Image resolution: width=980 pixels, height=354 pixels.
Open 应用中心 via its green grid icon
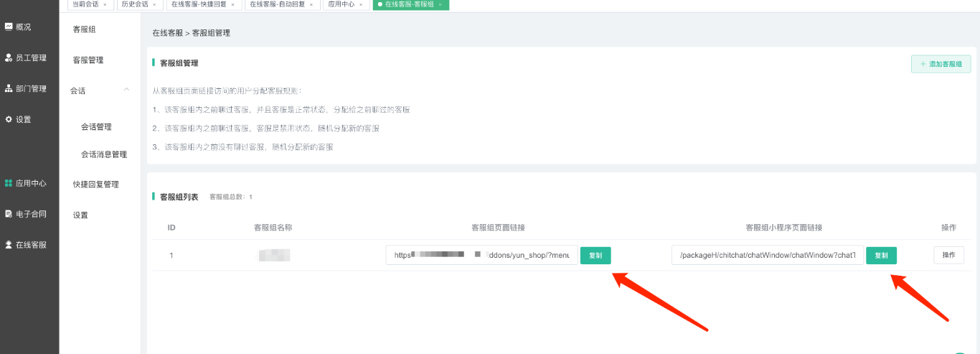click(x=9, y=183)
